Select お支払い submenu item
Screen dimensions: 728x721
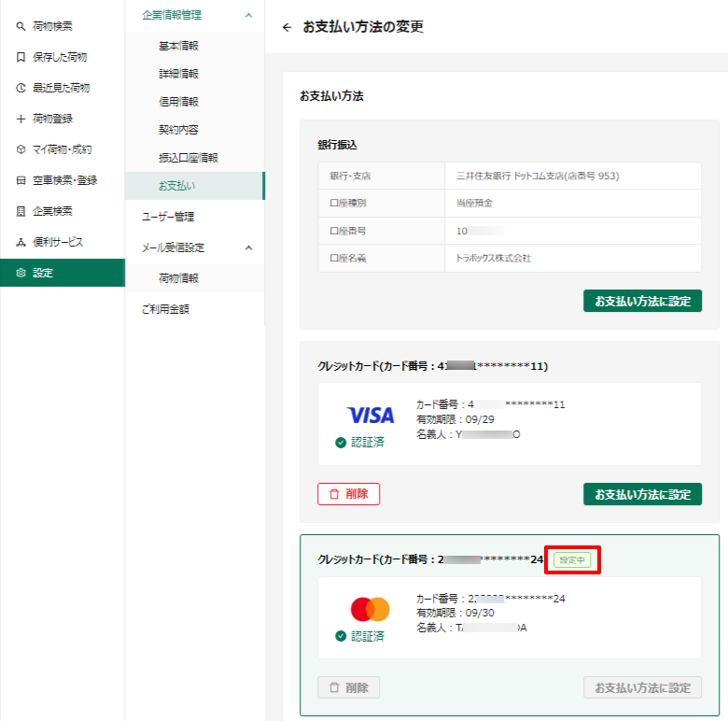[x=194, y=186]
